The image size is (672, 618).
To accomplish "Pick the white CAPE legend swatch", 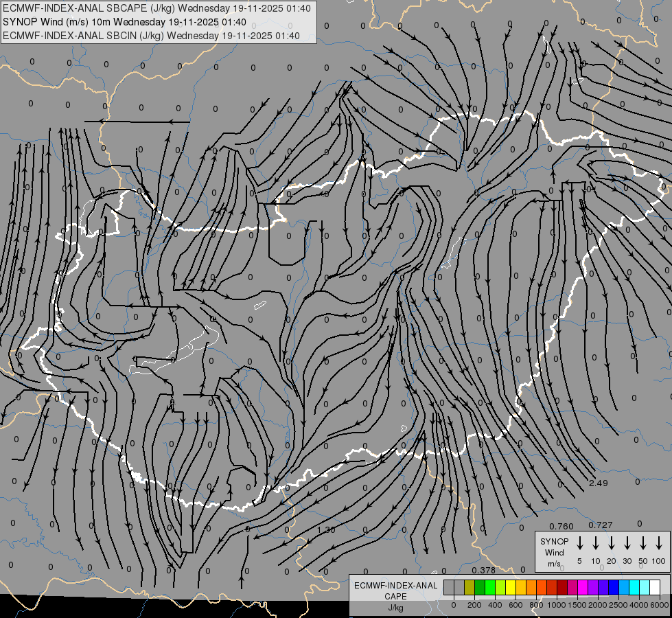I will click(x=655, y=587).
